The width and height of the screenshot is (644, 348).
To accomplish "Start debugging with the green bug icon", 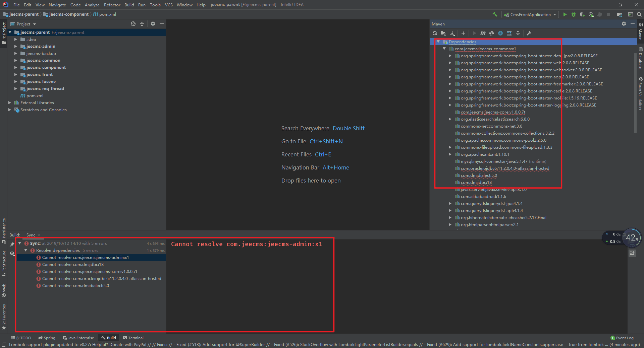I will coord(574,14).
